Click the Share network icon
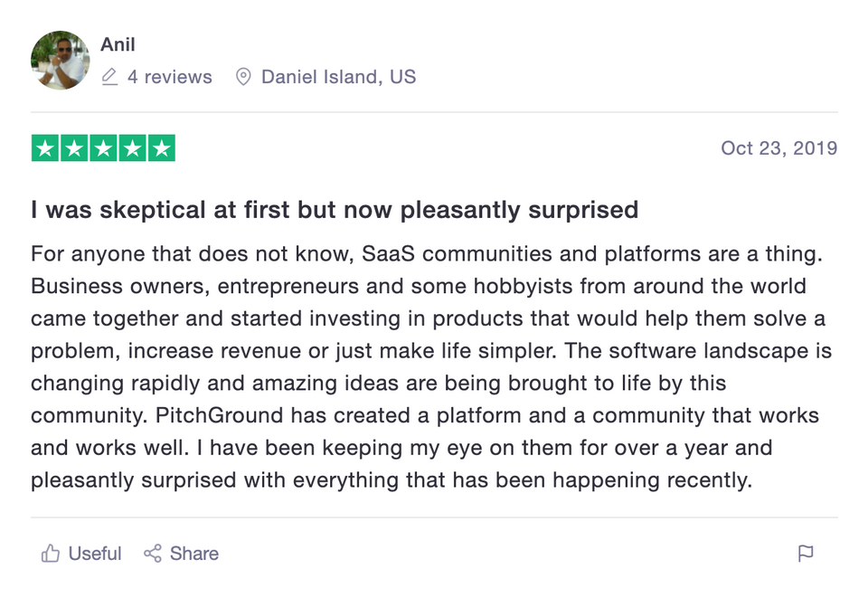Image resolution: width=868 pixels, height=598 pixels. point(153,554)
